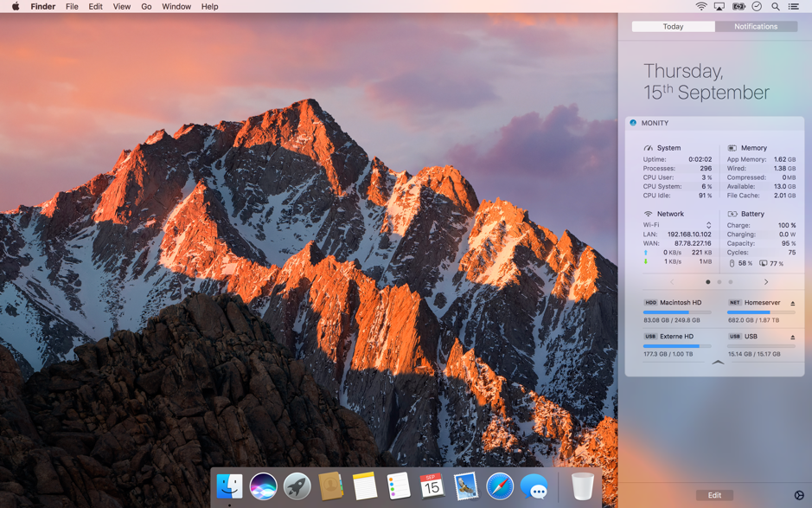Eject the Homeserver network volume
The height and width of the screenshot is (508, 812).
click(792, 304)
